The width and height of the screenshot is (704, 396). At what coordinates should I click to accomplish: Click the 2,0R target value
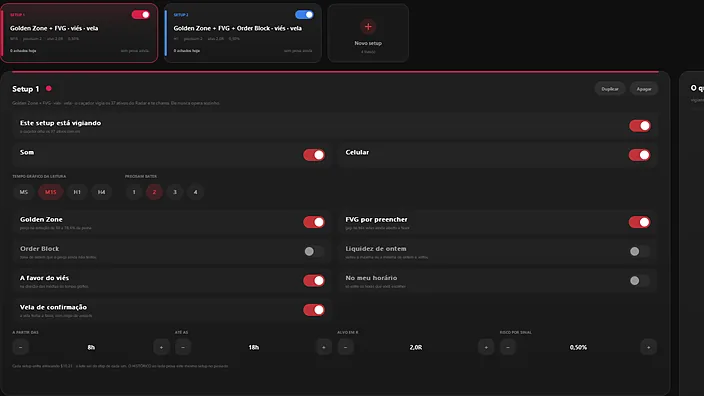click(416, 348)
